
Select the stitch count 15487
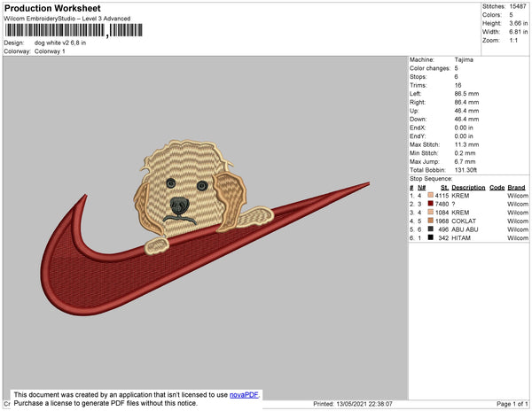point(518,6)
